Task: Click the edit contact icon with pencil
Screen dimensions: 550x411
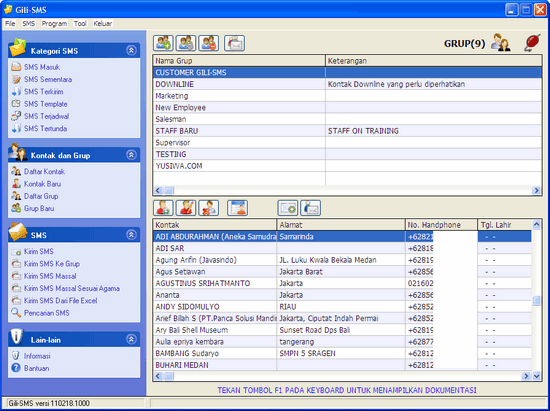Action: click(186, 208)
